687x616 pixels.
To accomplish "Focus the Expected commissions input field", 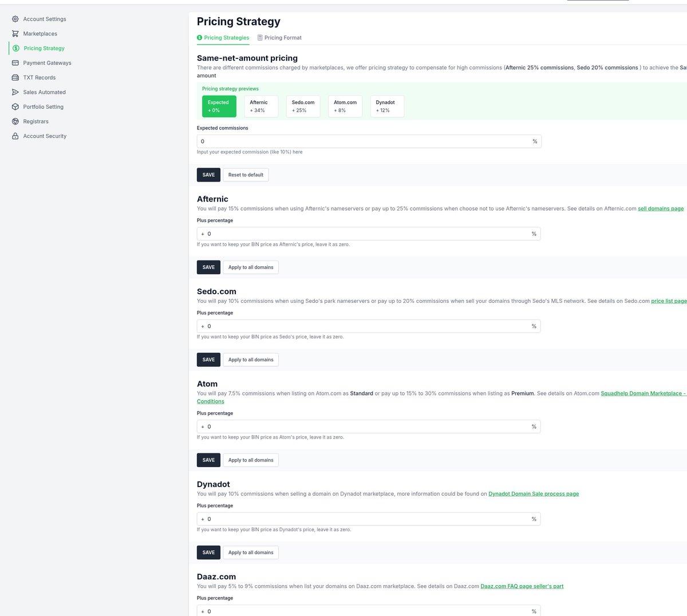I will pos(369,141).
